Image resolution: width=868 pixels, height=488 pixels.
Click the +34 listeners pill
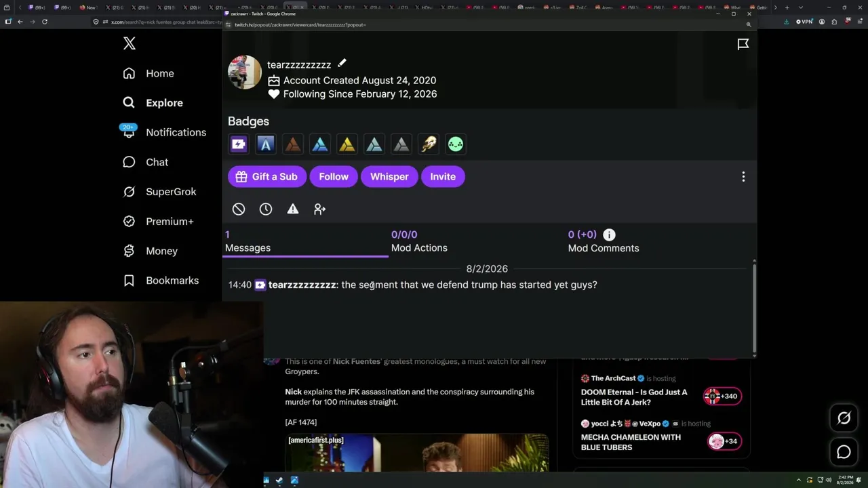[x=724, y=442]
